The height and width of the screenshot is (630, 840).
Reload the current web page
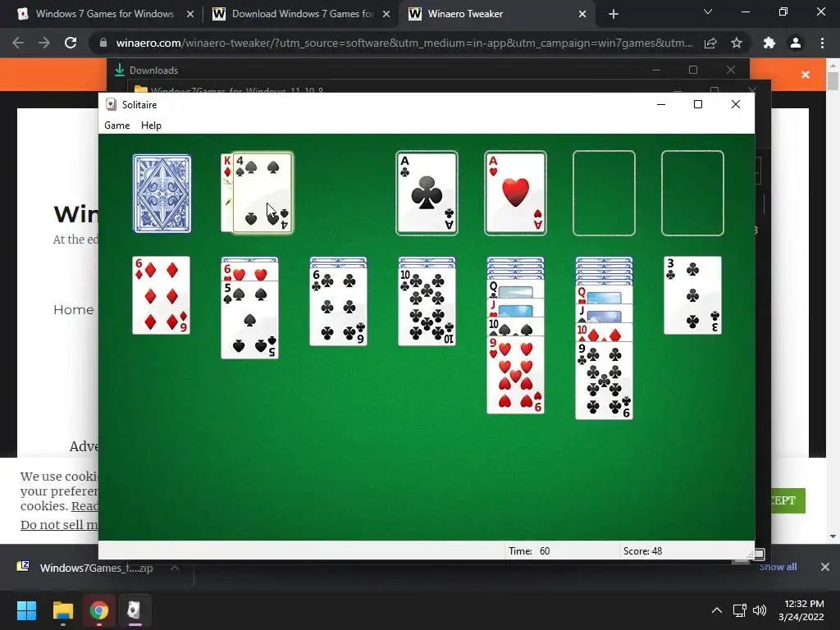point(71,43)
